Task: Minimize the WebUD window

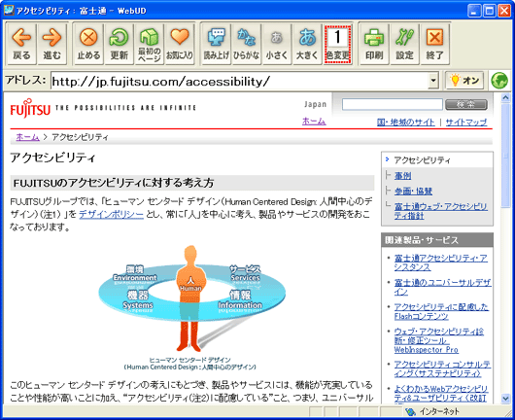Action: 473,11
